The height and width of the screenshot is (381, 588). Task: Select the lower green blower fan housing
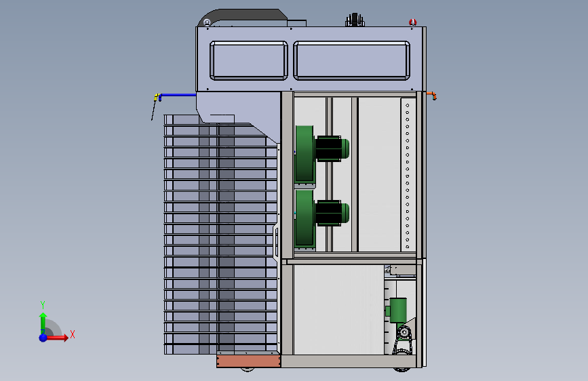pos(305,218)
